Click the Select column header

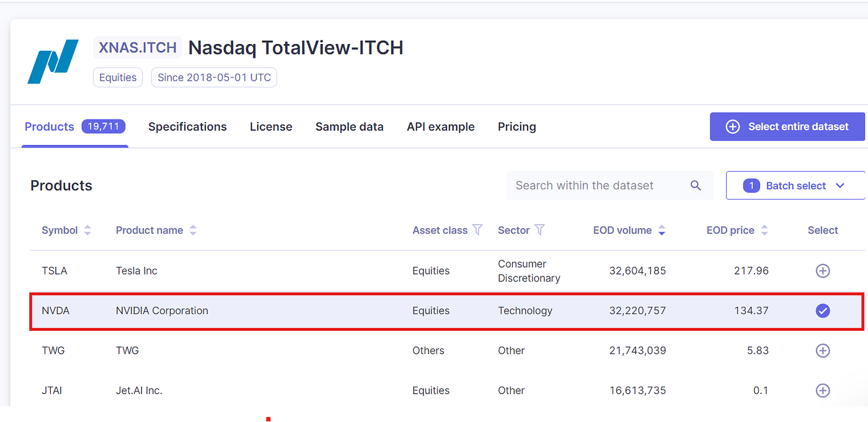823,230
